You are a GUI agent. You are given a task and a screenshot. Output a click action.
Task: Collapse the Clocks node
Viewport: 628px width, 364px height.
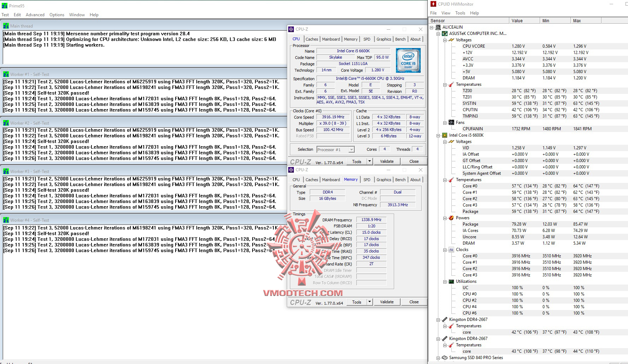(x=445, y=250)
